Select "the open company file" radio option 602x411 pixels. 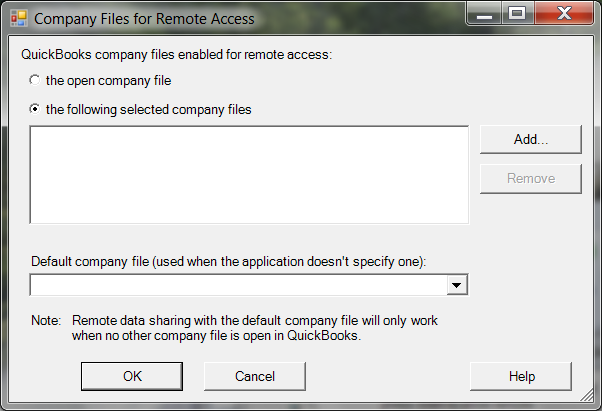36,80
